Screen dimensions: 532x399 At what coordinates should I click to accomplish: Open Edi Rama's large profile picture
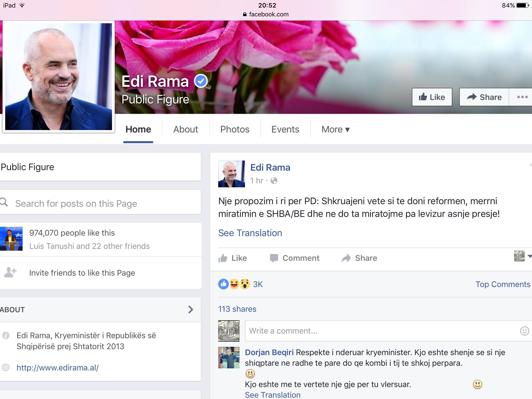pos(58,77)
